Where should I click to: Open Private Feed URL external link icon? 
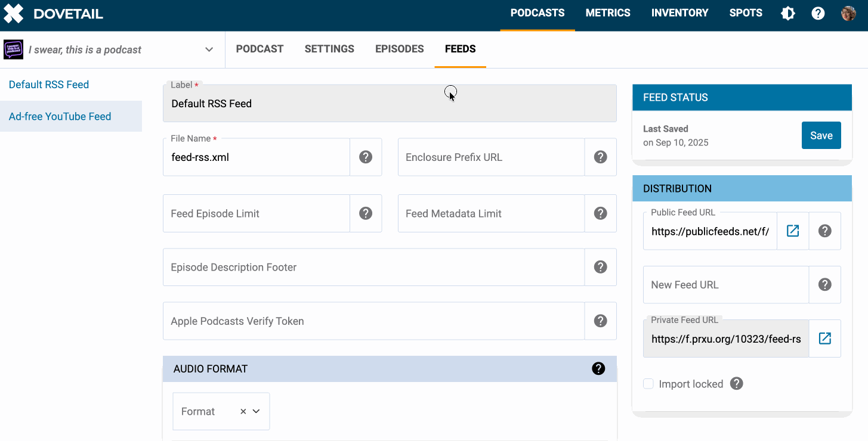pos(824,338)
